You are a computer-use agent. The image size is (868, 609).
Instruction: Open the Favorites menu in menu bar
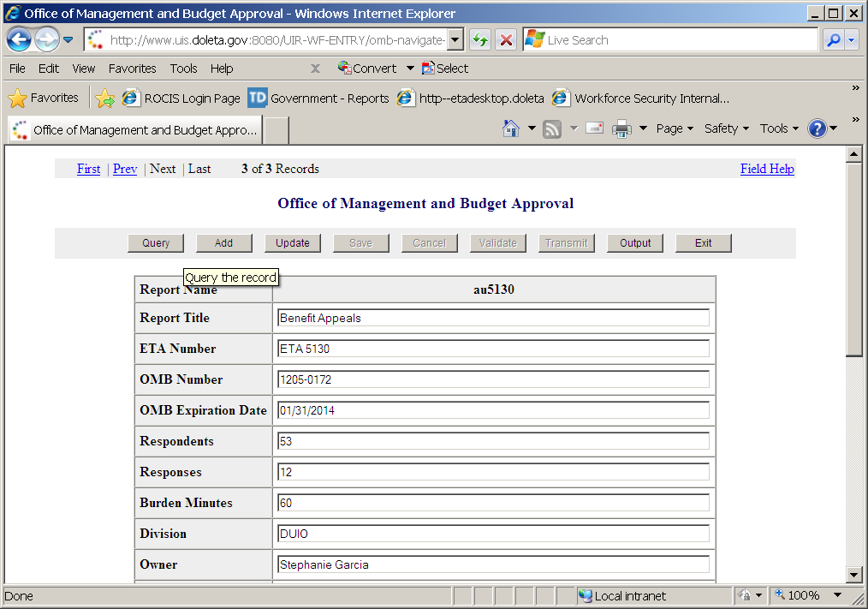(x=132, y=69)
